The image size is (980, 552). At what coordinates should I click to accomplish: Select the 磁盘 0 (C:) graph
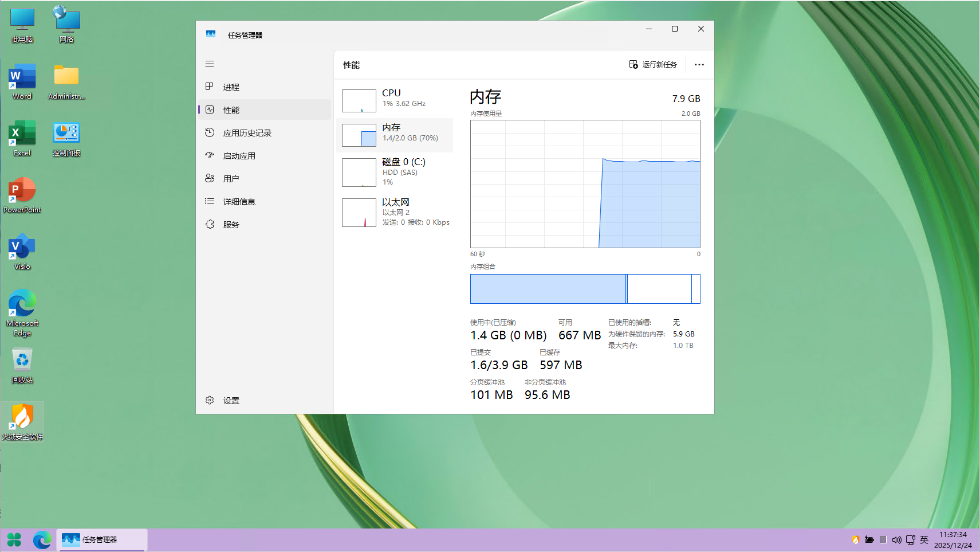coord(359,173)
